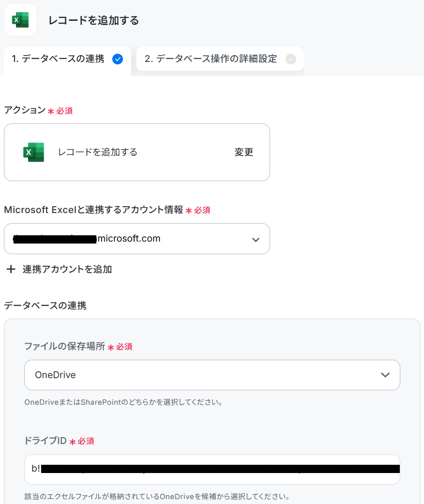
Task: Click the gray checkmark on tab 2
Action: pyautogui.click(x=291, y=59)
